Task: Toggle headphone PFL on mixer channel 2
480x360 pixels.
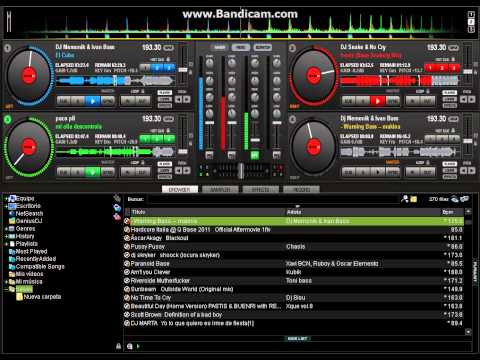Action: [232, 155]
